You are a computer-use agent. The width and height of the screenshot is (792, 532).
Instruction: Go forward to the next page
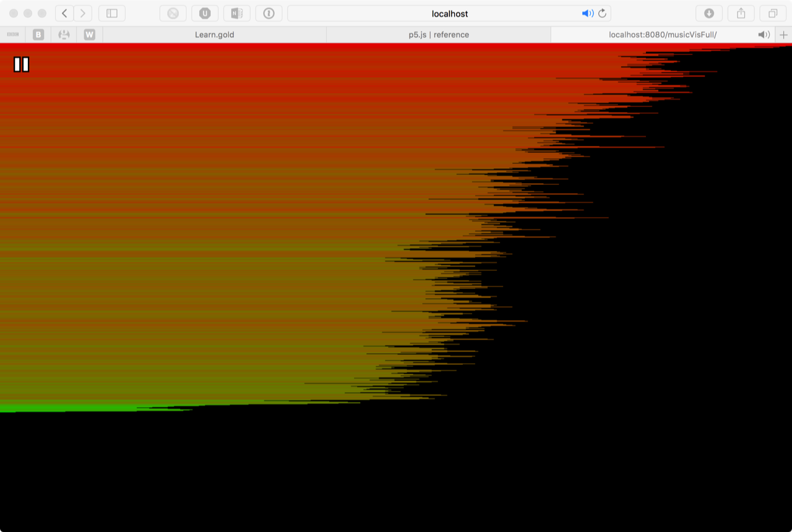83,14
